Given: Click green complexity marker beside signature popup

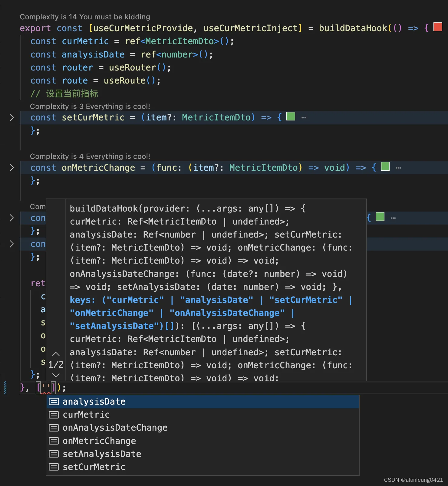Looking at the screenshot, I should pyautogui.click(x=380, y=217).
